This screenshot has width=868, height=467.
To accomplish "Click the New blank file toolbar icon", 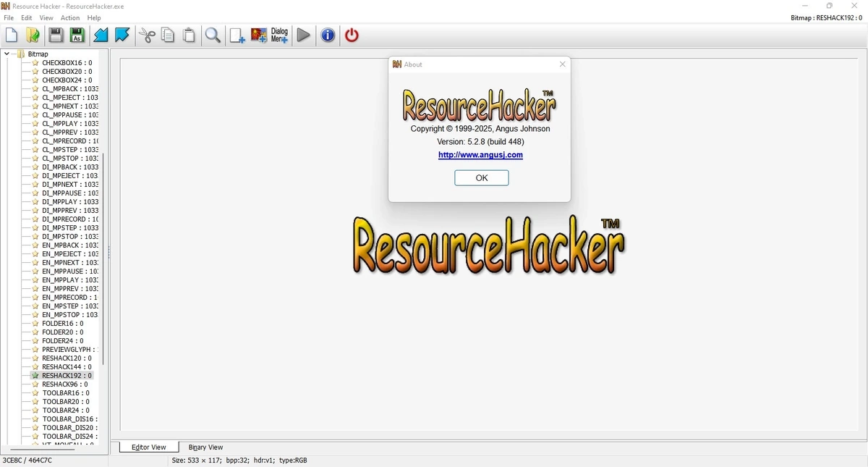I will tap(12, 35).
